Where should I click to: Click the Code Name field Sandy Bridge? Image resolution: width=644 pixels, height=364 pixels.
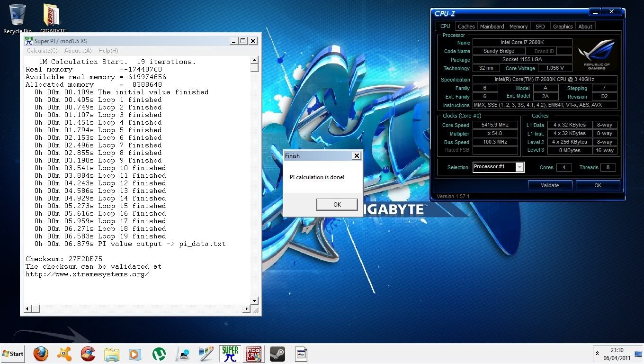click(499, 51)
